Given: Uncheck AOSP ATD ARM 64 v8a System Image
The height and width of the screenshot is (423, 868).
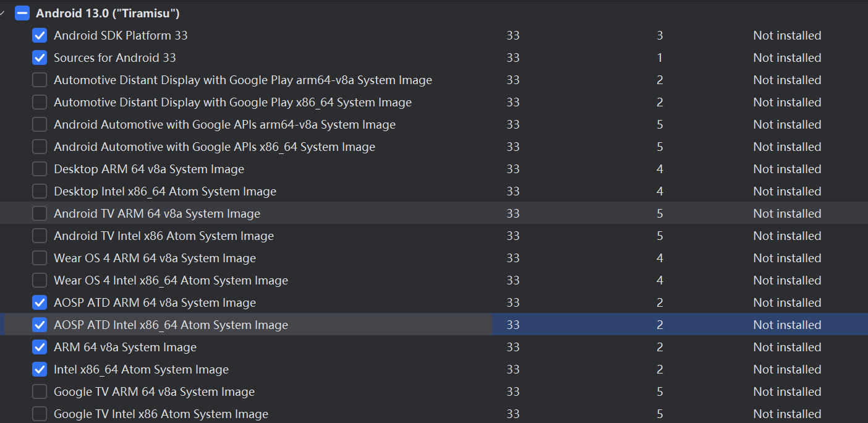Looking at the screenshot, I should (x=40, y=302).
